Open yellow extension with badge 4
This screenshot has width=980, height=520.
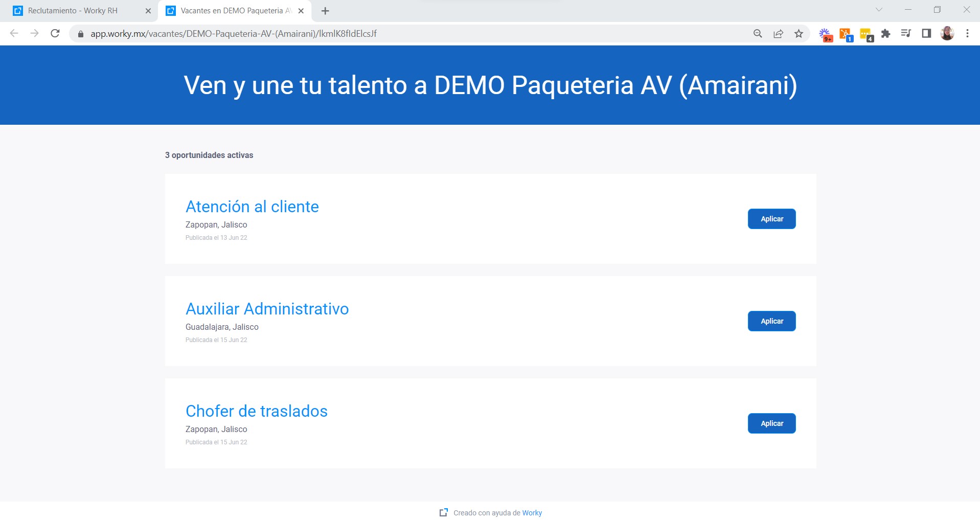[867, 35]
